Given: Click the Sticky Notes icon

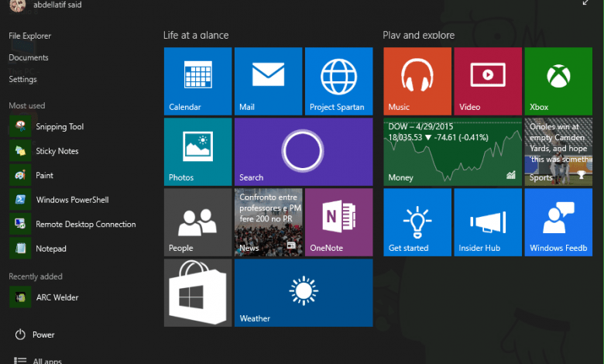Looking at the screenshot, I should [x=20, y=150].
